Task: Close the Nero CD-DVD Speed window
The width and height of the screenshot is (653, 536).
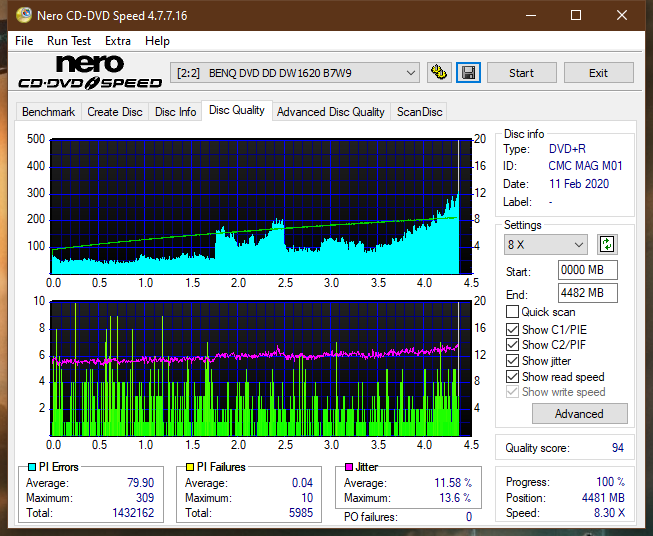Action: click(x=622, y=15)
